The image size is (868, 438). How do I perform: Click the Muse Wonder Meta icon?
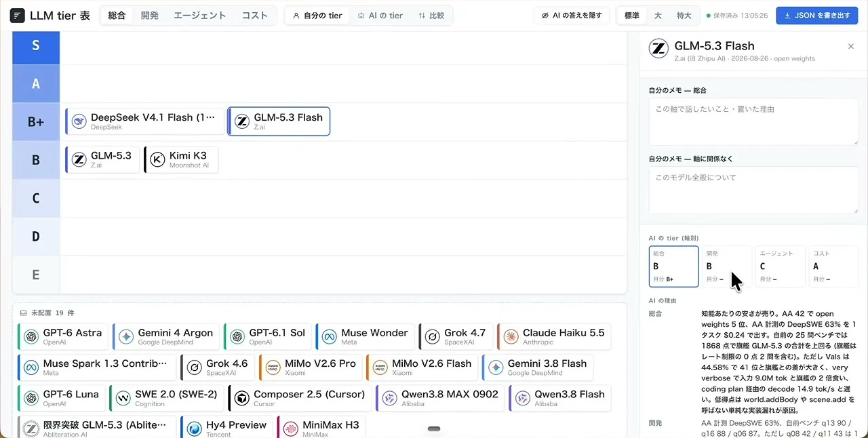coord(329,337)
